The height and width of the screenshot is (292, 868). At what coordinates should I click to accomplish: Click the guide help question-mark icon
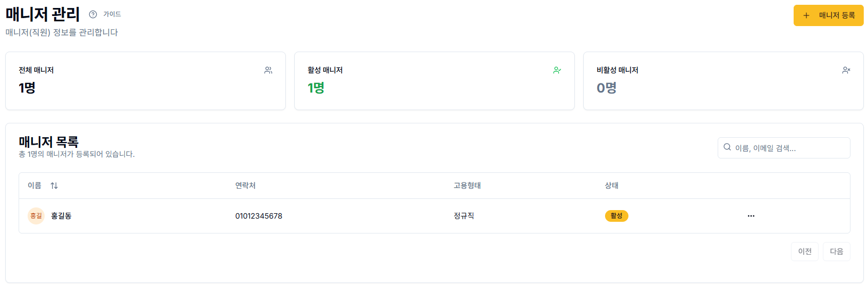(x=93, y=14)
